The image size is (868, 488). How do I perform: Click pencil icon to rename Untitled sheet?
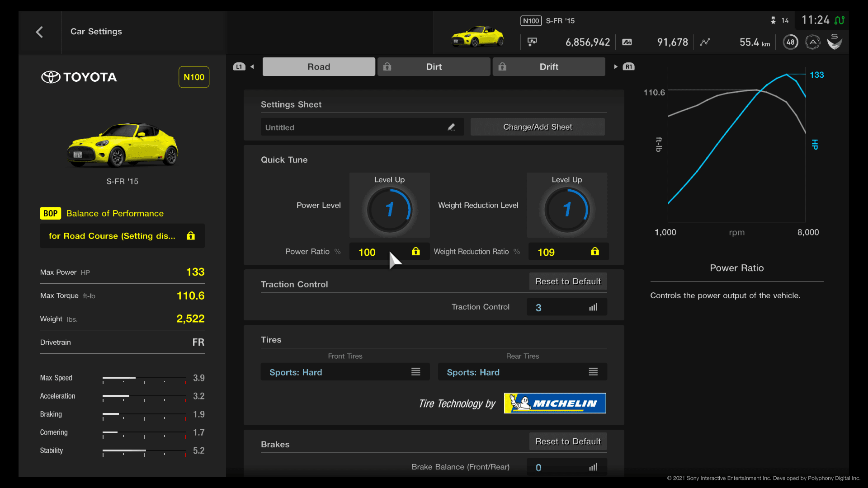tap(451, 127)
